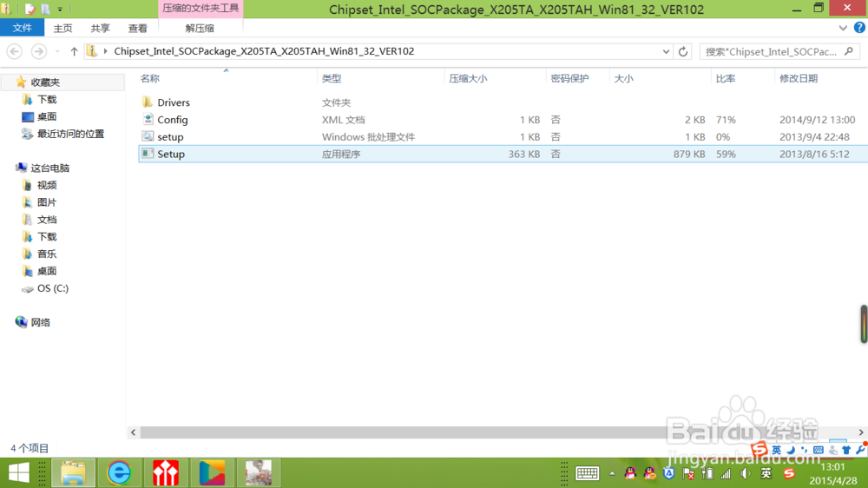Open the red gift app on the taskbar
Screen dimensions: 868x488
pyautogui.click(x=166, y=473)
